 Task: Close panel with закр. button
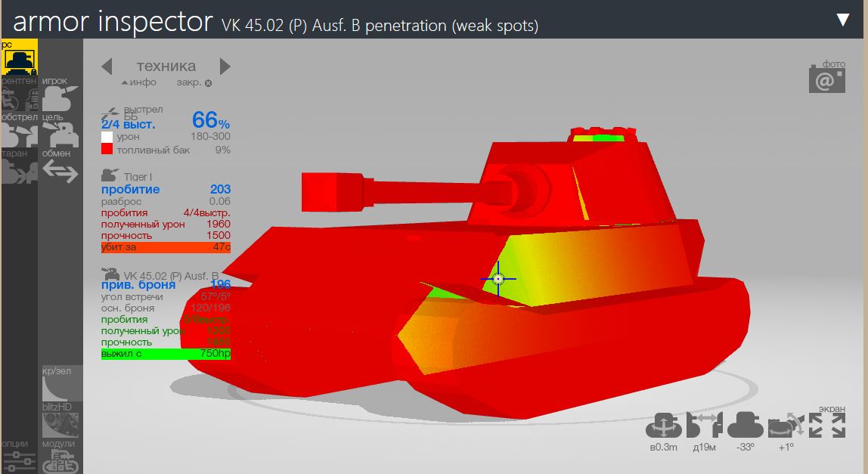point(194,82)
